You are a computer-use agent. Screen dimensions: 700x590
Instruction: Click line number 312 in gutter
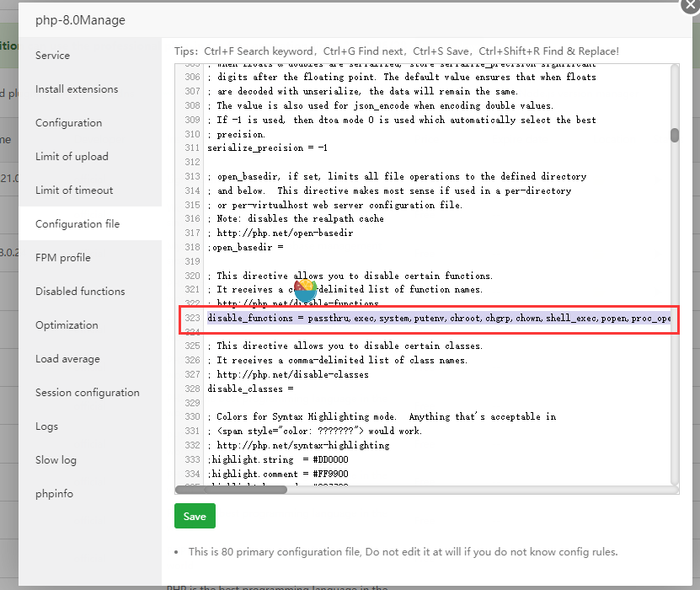192,162
